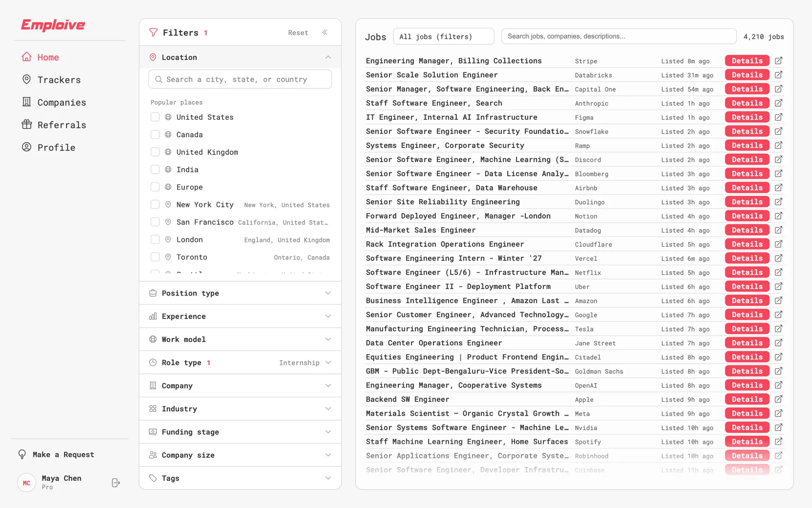
Task: Check the United Kingdom location box
Action: click(155, 152)
